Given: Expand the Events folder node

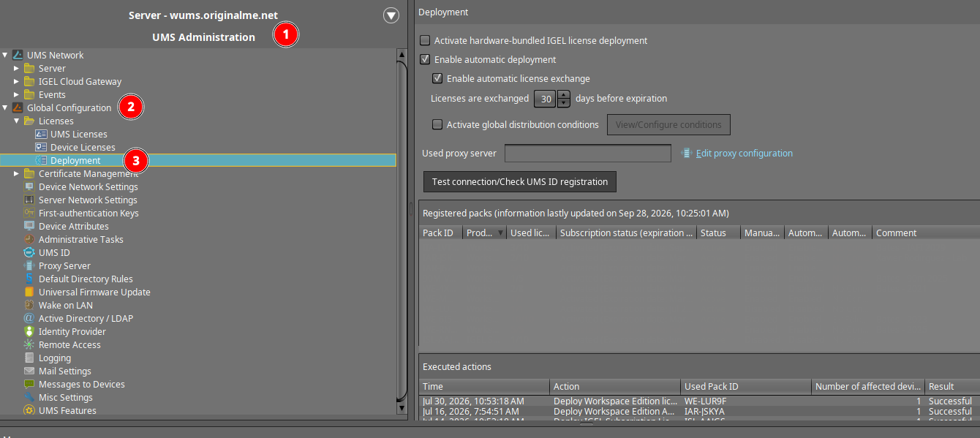Looking at the screenshot, I should [17, 95].
